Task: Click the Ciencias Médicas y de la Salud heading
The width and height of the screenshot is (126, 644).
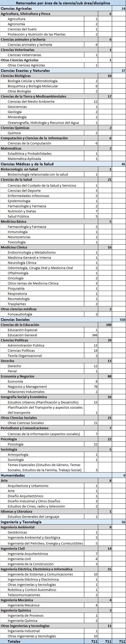Action: tap(27, 164)
